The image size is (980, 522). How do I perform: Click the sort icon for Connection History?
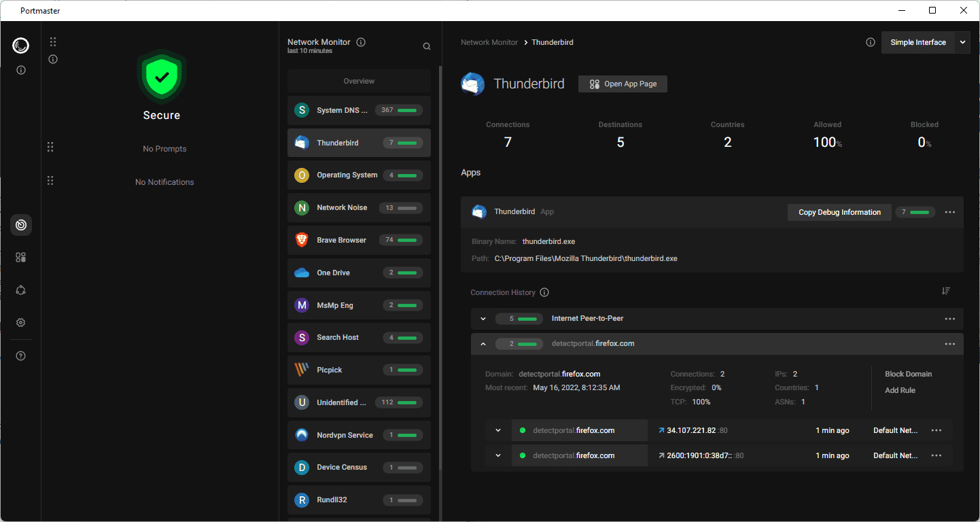(x=946, y=291)
